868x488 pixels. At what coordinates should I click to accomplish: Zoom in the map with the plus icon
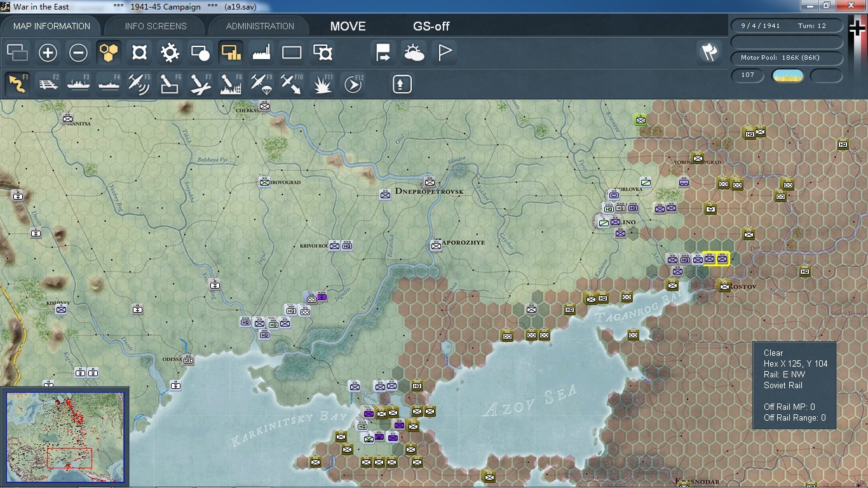(x=48, y=53)
